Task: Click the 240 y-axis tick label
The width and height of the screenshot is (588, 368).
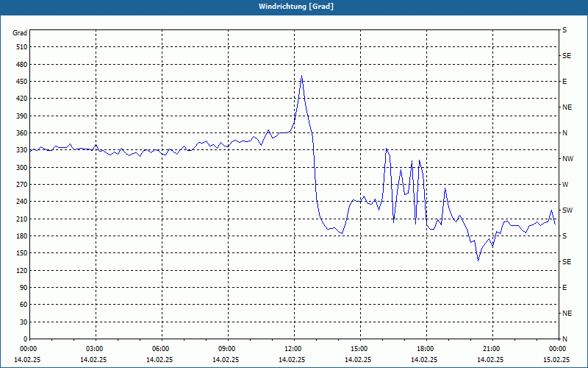Action: pos(22,202)
